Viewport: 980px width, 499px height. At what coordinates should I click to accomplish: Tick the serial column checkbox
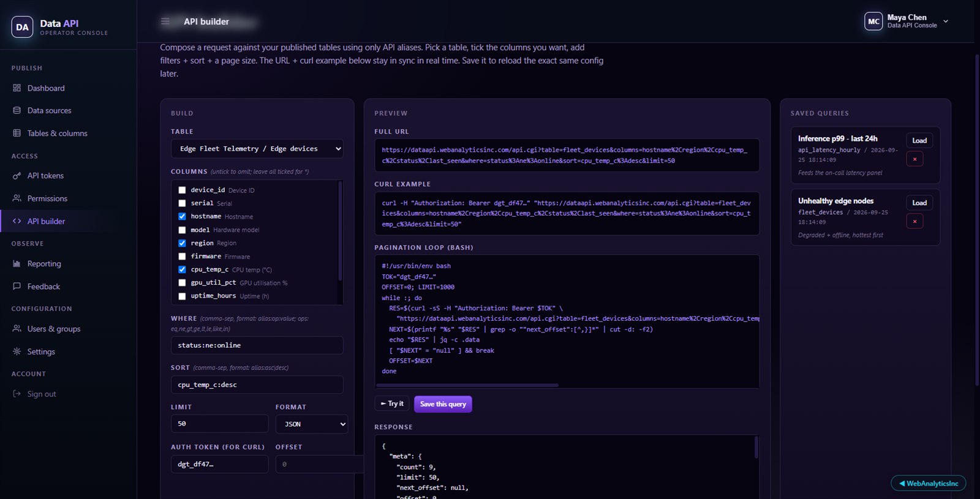click(182, 203)
